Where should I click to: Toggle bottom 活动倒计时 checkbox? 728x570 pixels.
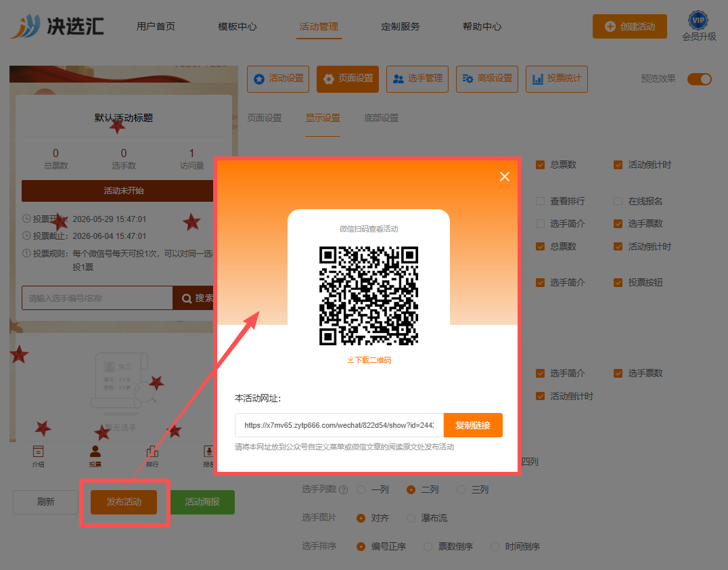[540, 396]
